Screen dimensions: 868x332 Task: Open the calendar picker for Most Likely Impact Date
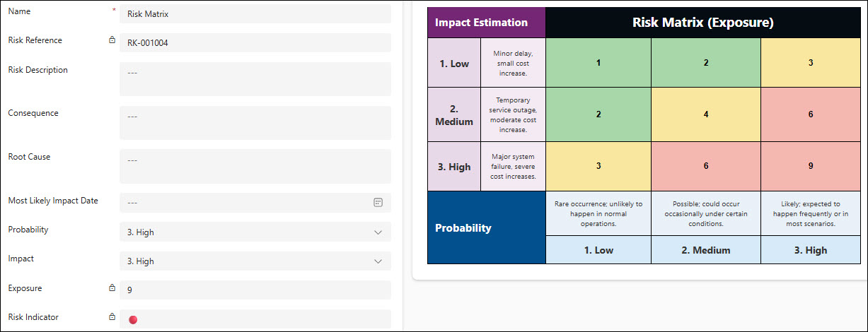[378, 202]
